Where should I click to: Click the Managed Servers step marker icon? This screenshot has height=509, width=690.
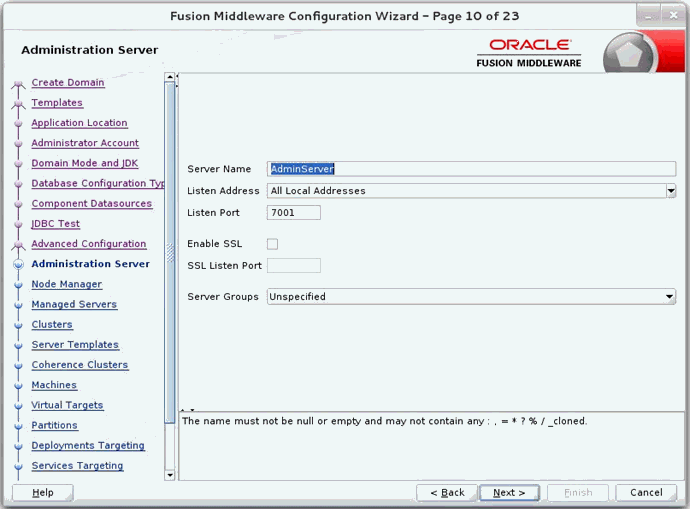[x=18, y=305]
